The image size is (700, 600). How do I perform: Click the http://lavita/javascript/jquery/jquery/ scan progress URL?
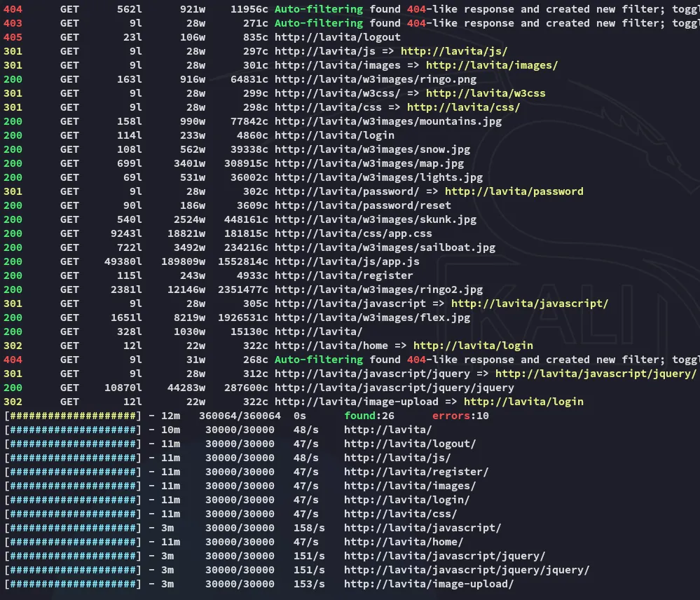pyautogui.click(x=467, y=570)
